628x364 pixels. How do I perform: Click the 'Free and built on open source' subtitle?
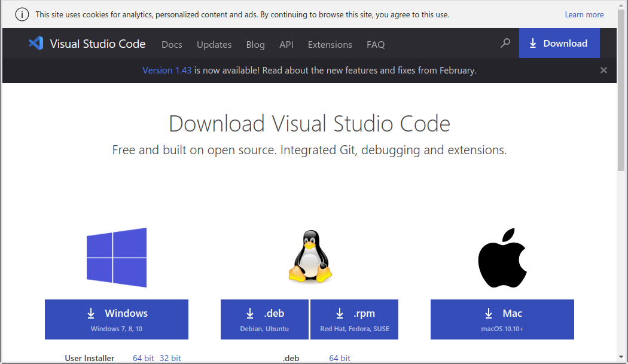(309, 150)
